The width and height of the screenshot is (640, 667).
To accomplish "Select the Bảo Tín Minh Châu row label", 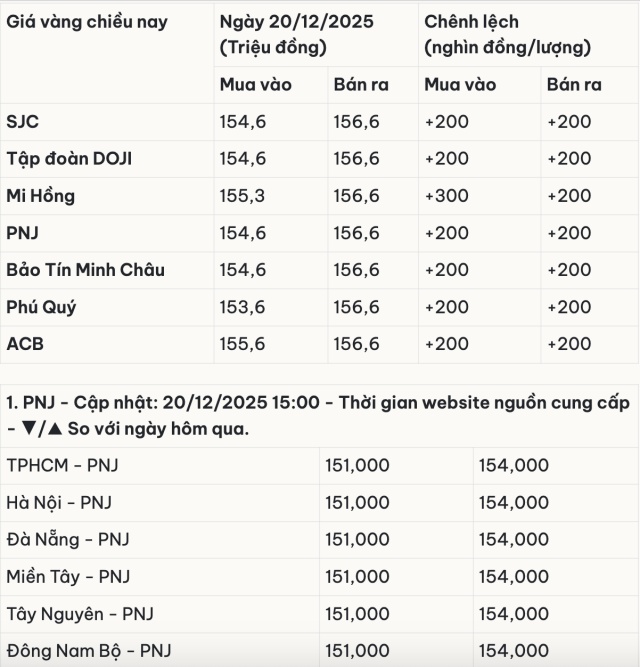I will (x=86, y=270).
